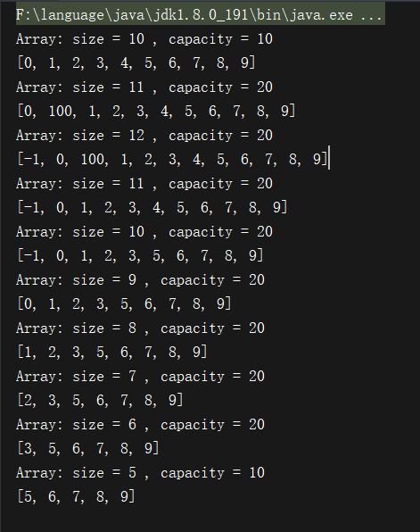Expand the folded java.exe command line
This screenshot has height=532, width=420.
click(x=200, y=15)
